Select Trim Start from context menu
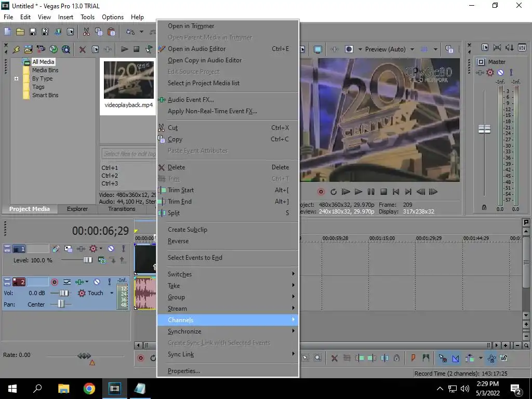Viewport: 532px width, 399px height. click(228, 190)
